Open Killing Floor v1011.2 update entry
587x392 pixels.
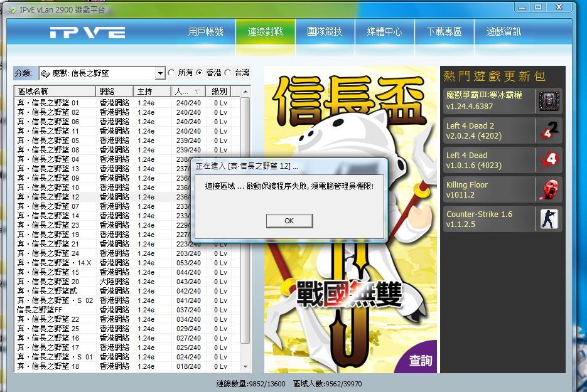pyautogui.click(x=502, y=189)
